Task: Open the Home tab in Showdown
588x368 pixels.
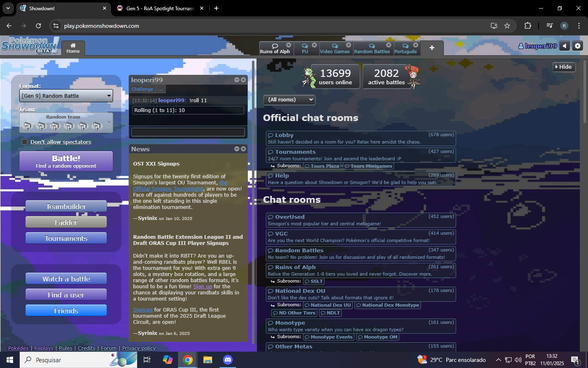Action: click(x=73, y=48)
